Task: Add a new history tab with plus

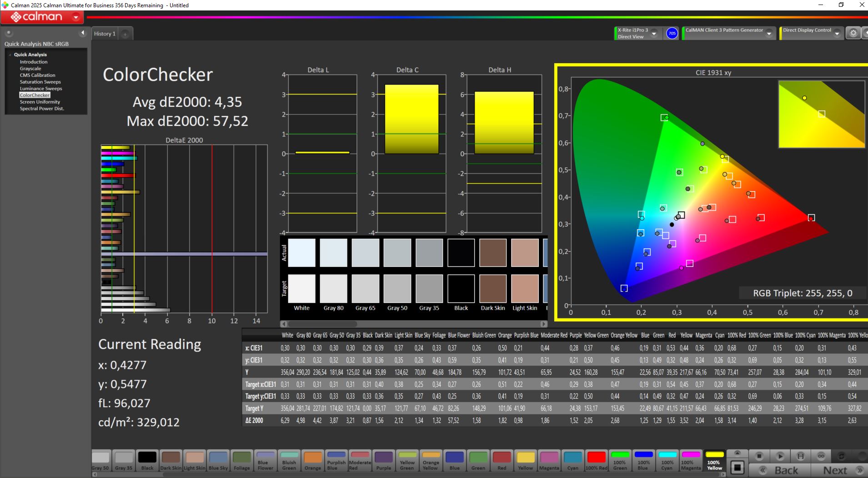Action: (125, 34)
